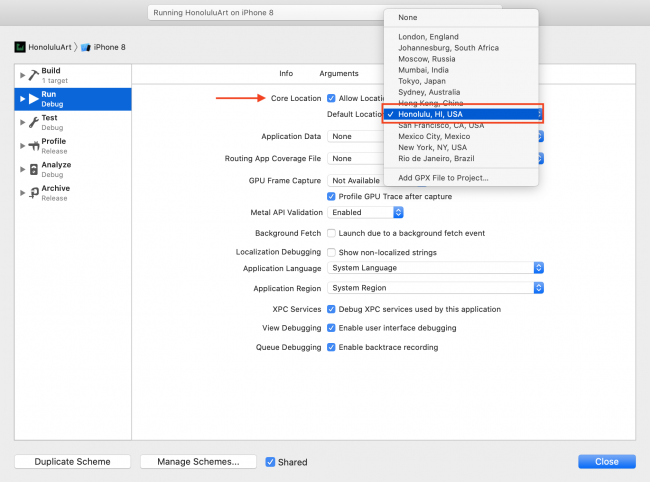Click Duplicate Scheme button
This screenshot has height=482, width=650.
coord(73,462)
